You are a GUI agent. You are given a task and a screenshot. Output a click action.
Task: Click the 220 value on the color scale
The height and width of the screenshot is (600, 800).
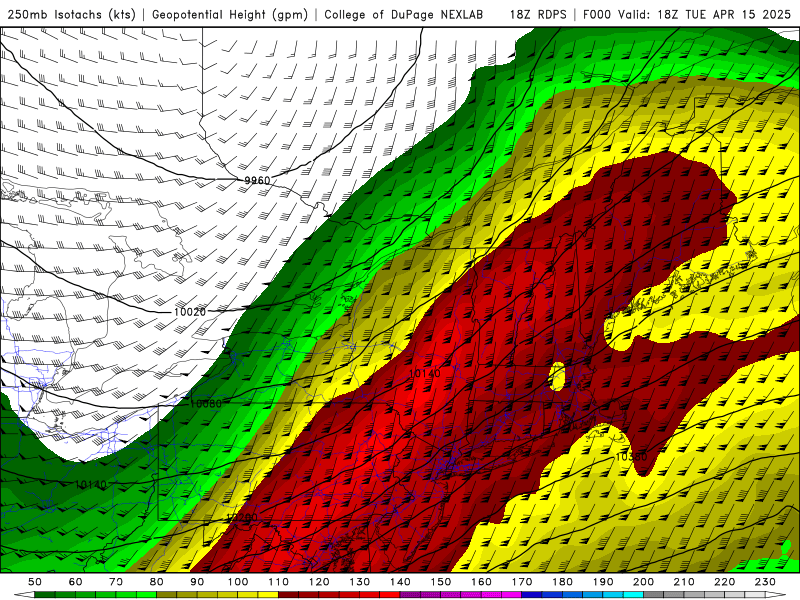pyautogui.click(x=724, y=582)
